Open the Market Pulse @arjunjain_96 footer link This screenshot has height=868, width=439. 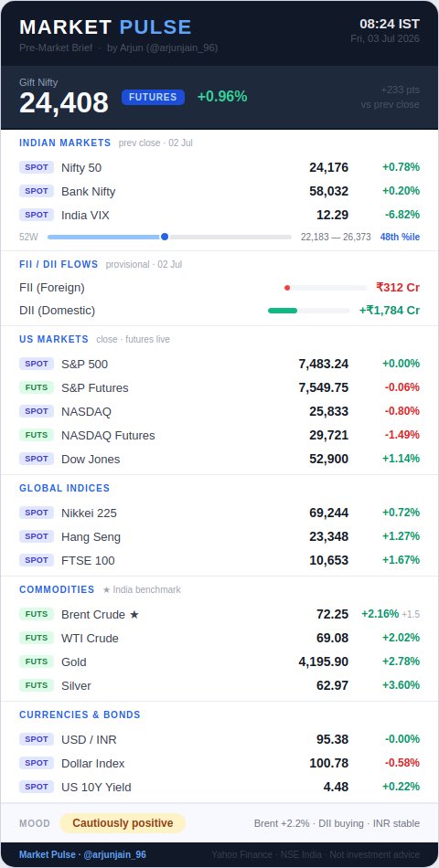point(82,854)
